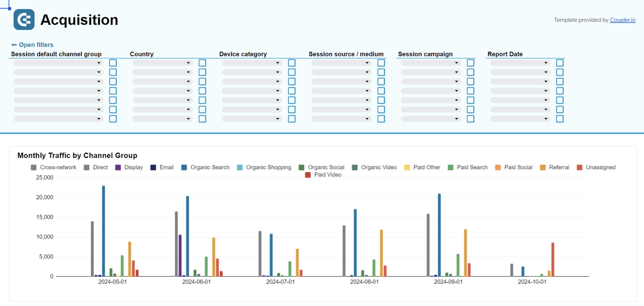The height and width of the screenshot is (306, 644).
Task: Tick the first checkbox under Country
Action: [202, 63]
